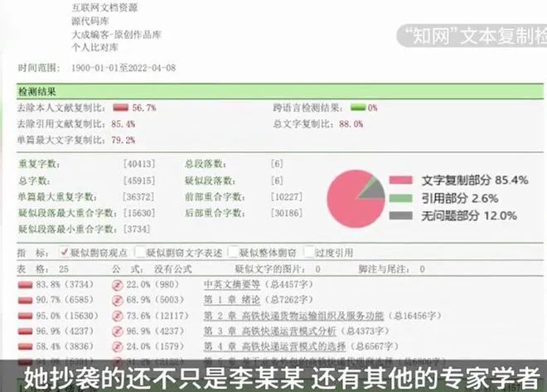This screenshot has height=392, width=547.
Task: Click pink legend swatch for 文字复制部分
Action: [401, 181]
